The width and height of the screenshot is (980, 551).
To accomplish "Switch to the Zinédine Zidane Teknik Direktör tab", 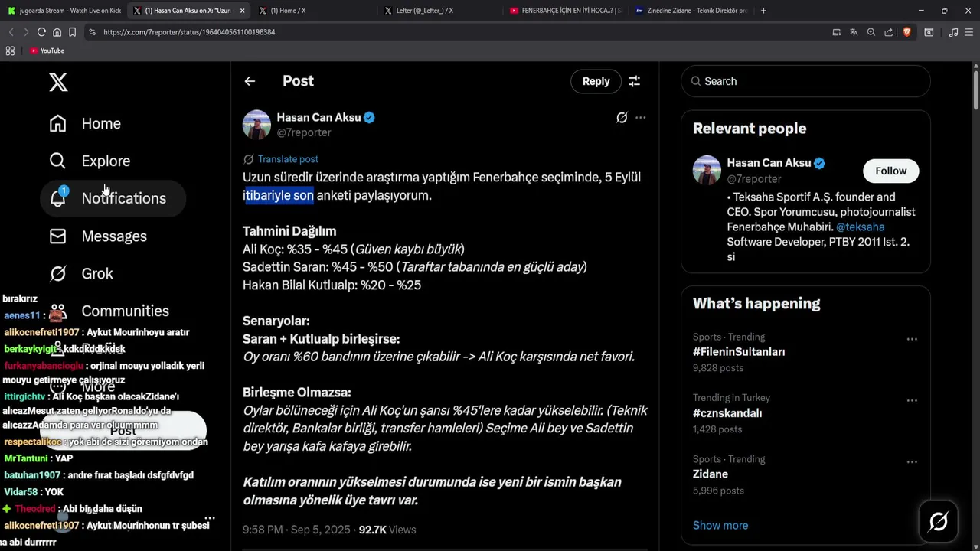I will [x=691, y=11].
